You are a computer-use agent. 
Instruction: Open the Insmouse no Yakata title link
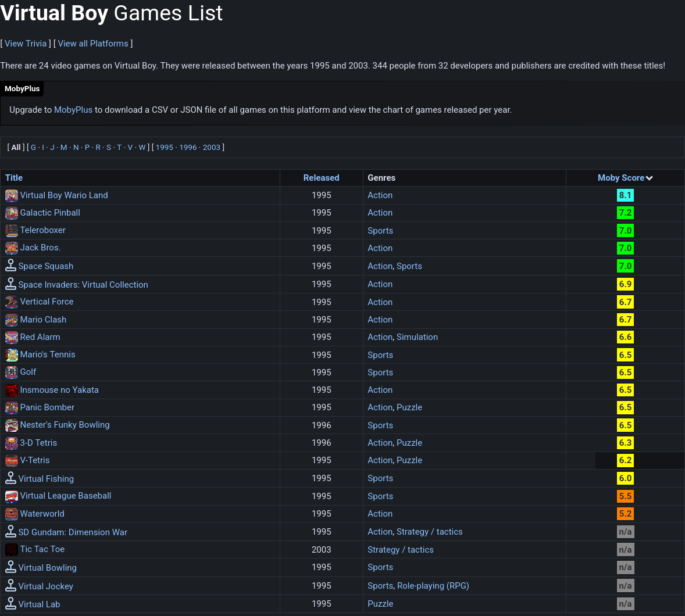(59, 390)
